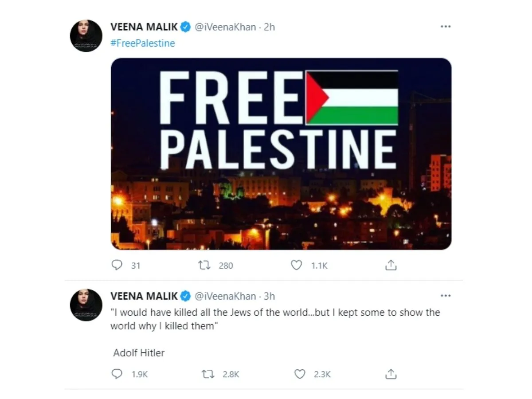Click the 2h timestamp on the first tweet
532x399 pixels.
coord(270,27)
